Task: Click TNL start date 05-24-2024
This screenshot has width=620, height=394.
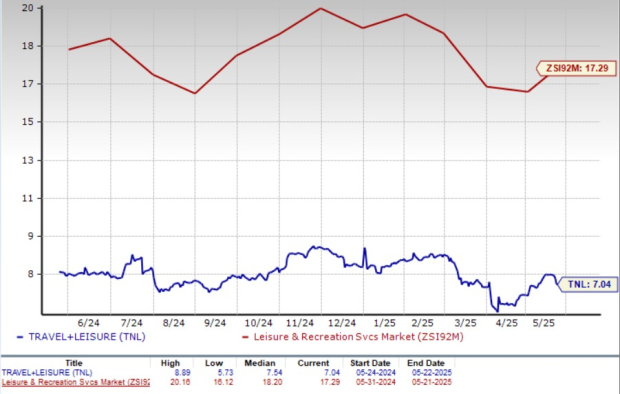Action: coord(376,373)
